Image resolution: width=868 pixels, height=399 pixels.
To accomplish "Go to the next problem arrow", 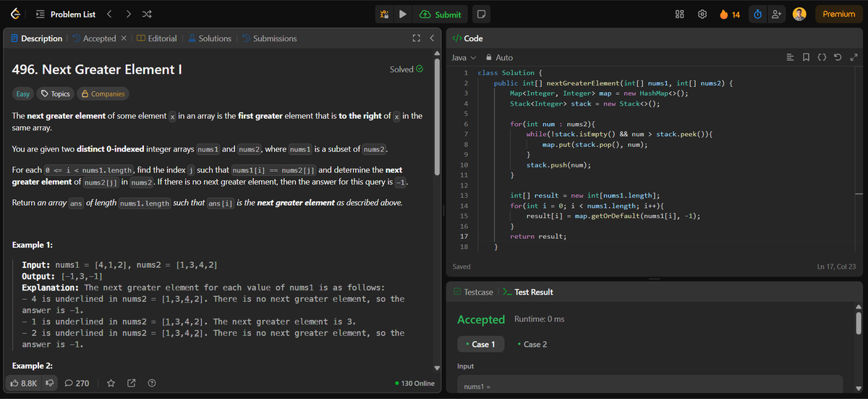I will pyautogui.click(x=128, y=14).
